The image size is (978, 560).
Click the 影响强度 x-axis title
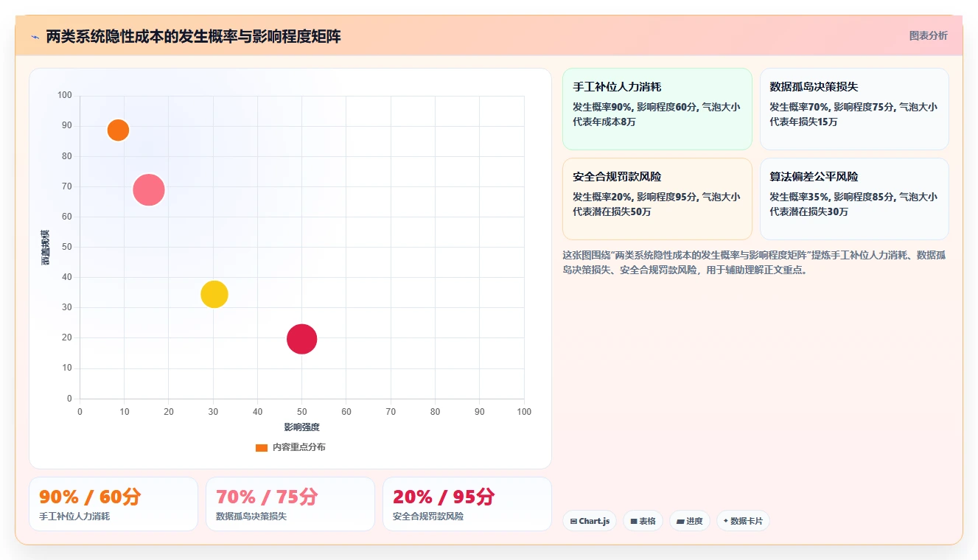302,427
